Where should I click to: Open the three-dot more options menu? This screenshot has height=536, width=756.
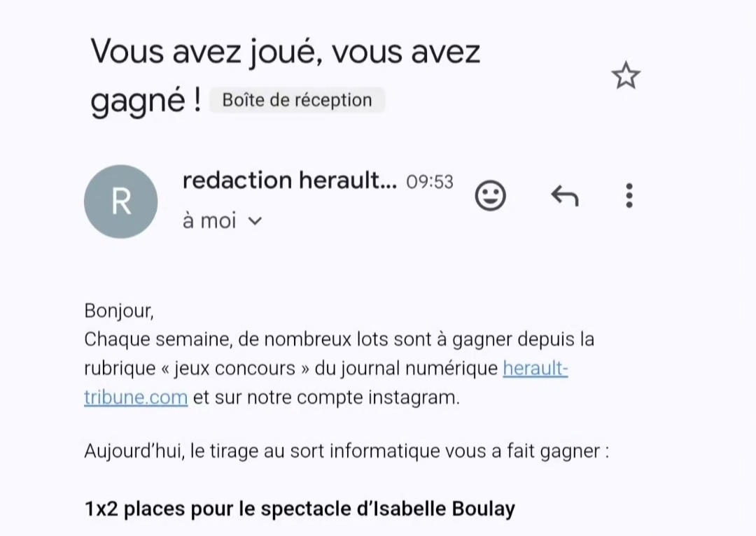tap(629, 196)
